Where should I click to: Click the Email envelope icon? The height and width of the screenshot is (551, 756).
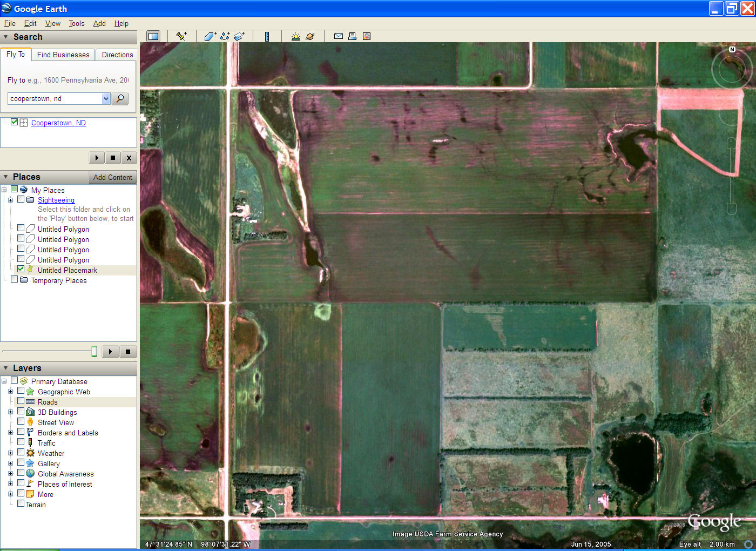coord(339,36)
